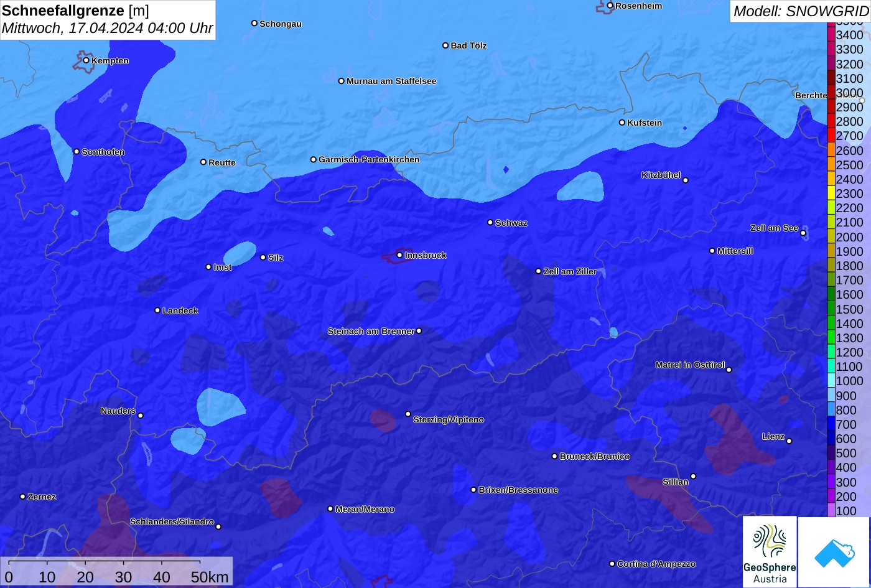Select the yellow 2300 legend color swatch
The image size is (871, 588).
click(831, 194)
